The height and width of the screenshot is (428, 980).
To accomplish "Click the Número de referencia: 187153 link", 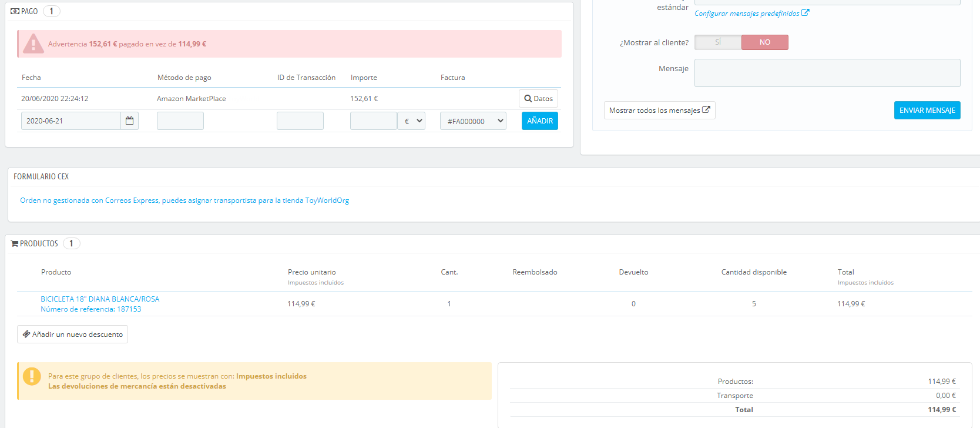I will 91,309.
